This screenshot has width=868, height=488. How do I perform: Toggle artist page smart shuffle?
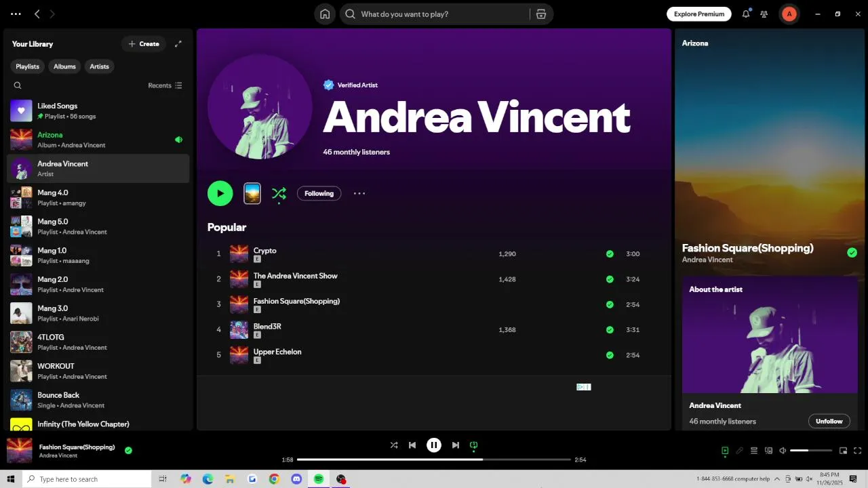click(279, 193)
